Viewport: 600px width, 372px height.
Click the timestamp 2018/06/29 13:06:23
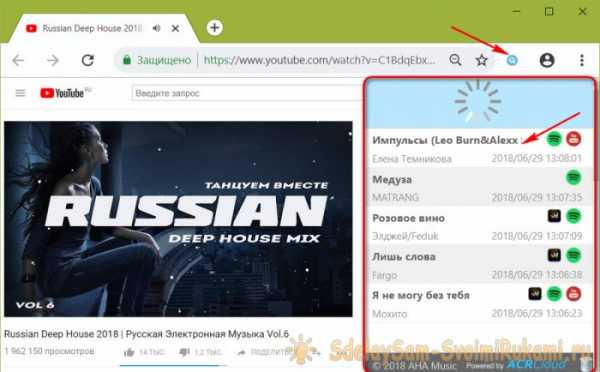(536, 313)
